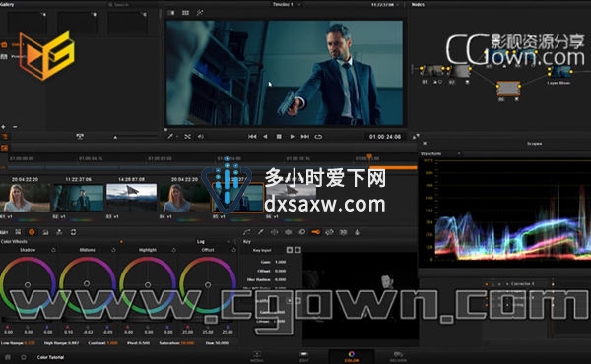Open the Color Match palette icon
The image size is (591, 364).
point(18,232)
